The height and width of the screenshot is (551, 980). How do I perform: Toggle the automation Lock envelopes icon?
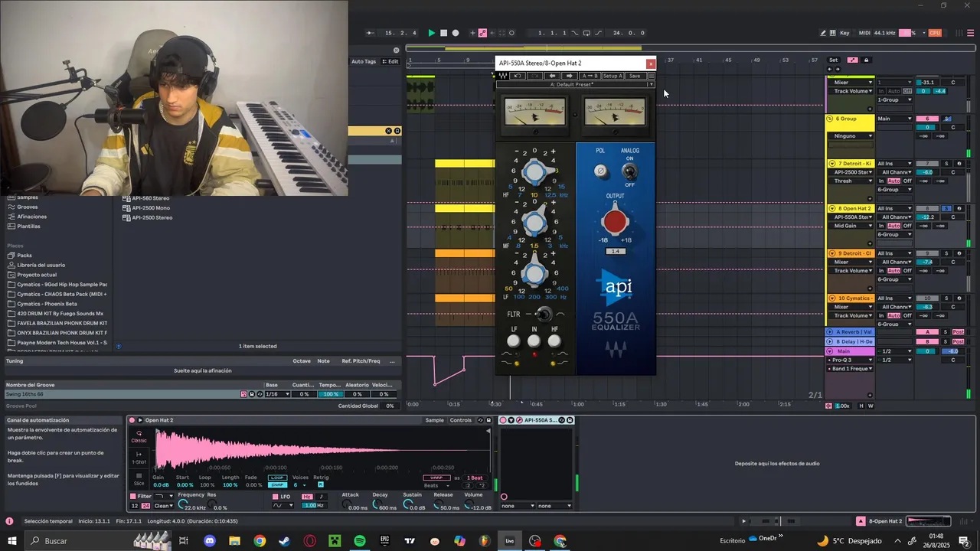(x=868, y=60)
